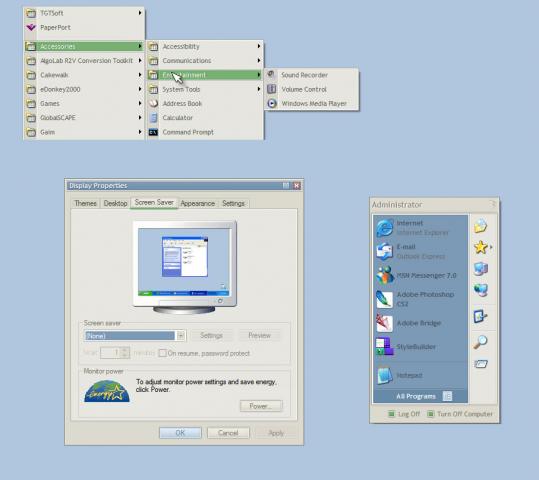539x480 pixels.
Task: Click the blue panel-with-pointer icon in Start menu
Action: pos(480,316)
